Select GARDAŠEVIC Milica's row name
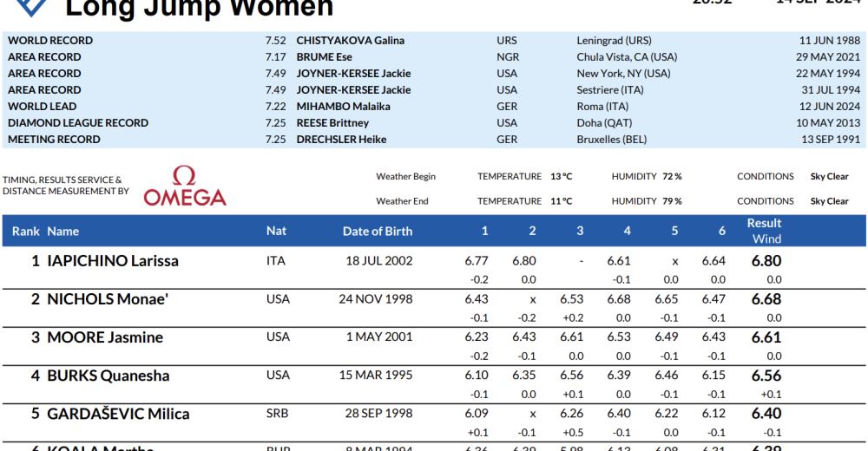The height and width of the screenshot is (451, 868). point(118,414)
